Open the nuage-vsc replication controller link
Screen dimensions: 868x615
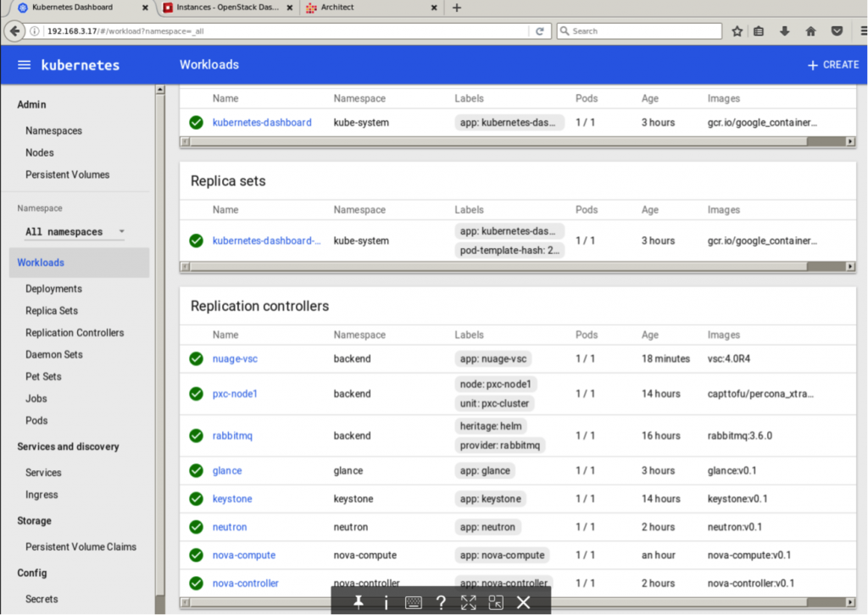click(x=235, y=358)
